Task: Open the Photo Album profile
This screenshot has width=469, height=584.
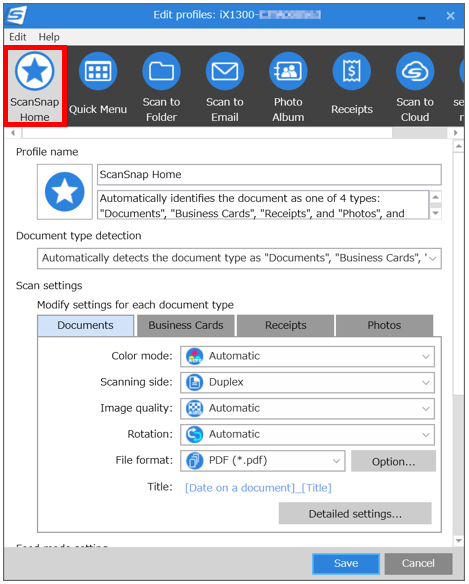Action: click(288, 85)
